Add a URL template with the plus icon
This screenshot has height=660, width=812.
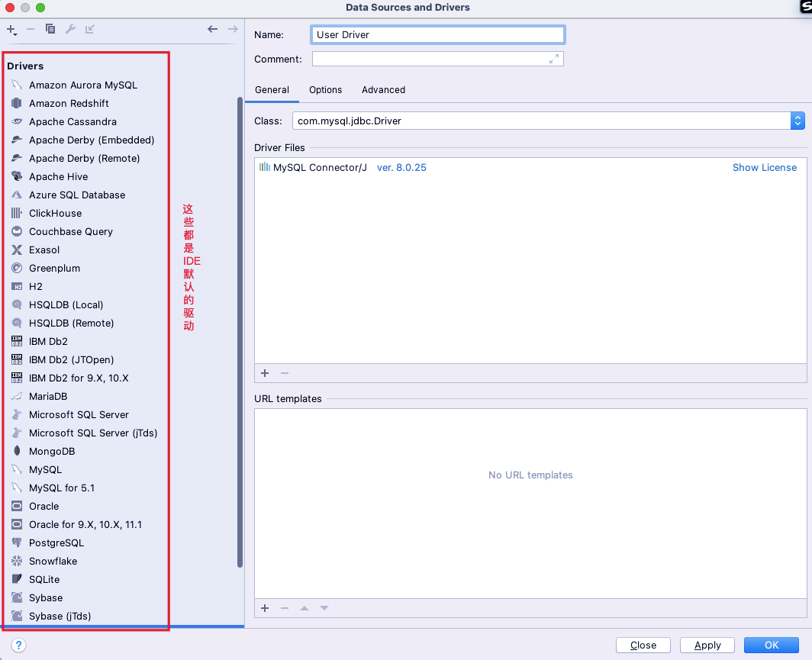point(265,608)
